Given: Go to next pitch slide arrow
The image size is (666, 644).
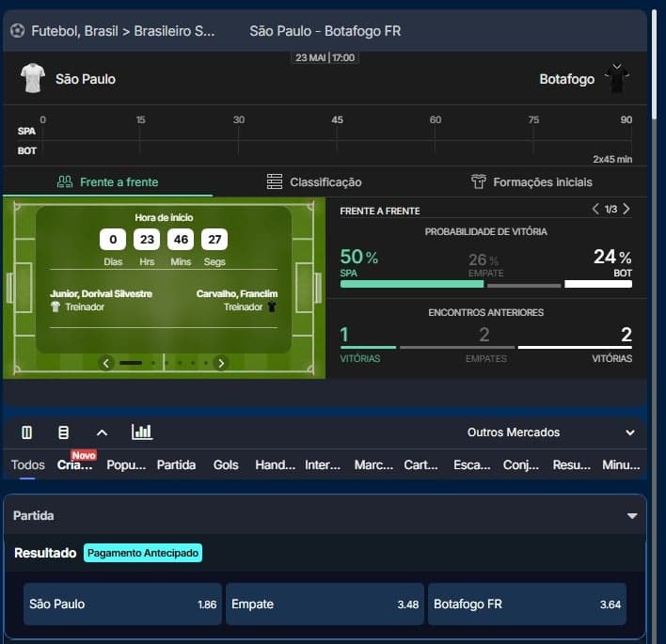Looking at the screenshot, I should coord(221,363).
